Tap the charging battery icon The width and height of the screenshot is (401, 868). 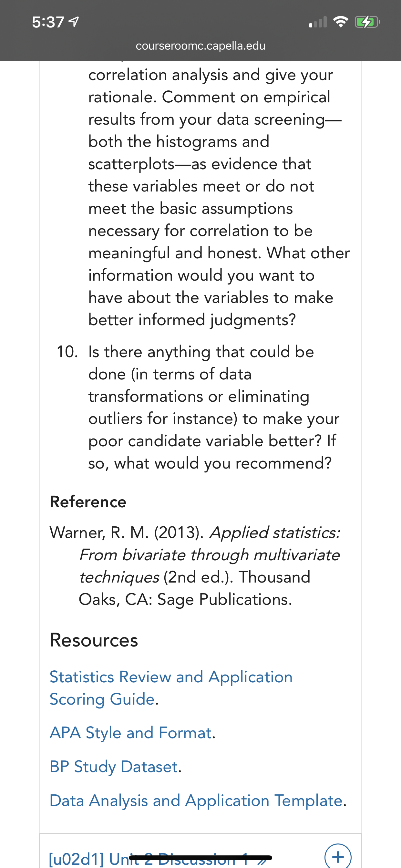(x=367, y=22)
